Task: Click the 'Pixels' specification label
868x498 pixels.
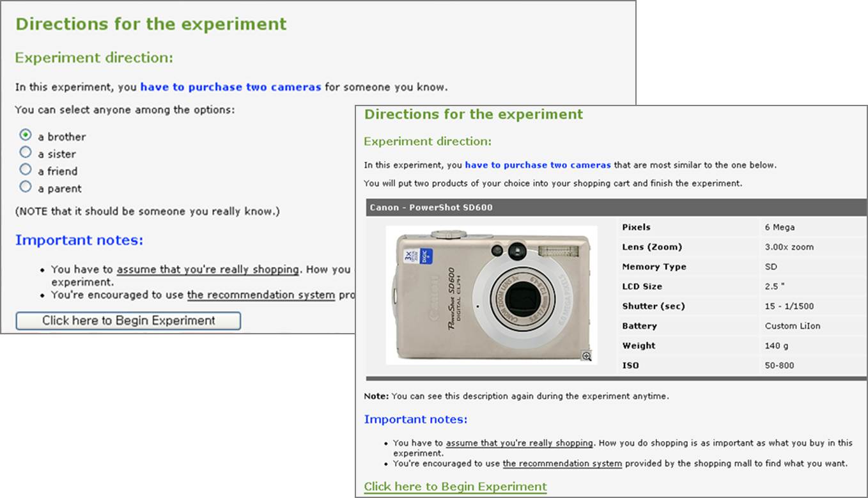Action: (x=636, y=227)
